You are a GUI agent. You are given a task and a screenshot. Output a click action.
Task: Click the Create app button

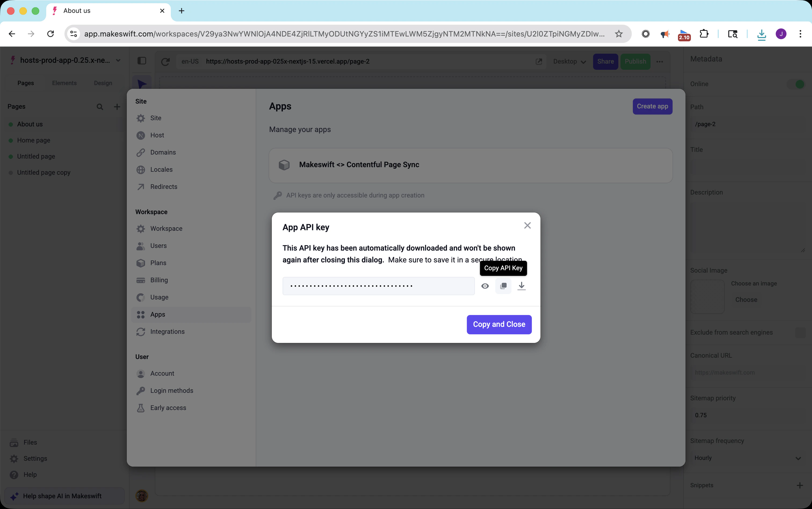652,106
